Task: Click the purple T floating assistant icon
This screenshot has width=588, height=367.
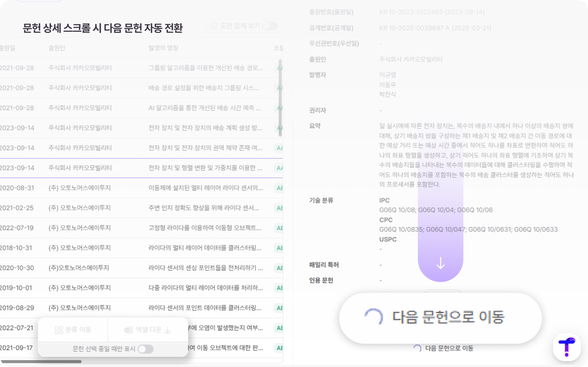Action: click(x=567, y=347)
